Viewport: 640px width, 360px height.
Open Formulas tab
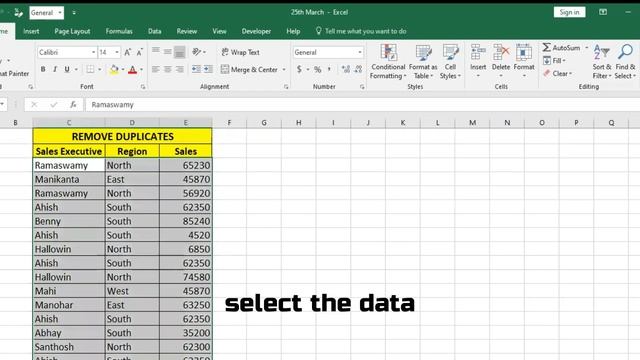click(x=119, y=31)
